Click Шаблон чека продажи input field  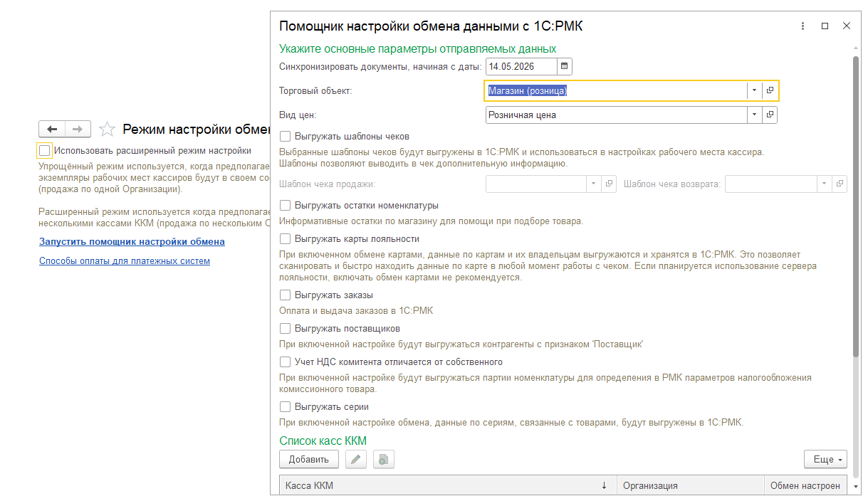536,184
